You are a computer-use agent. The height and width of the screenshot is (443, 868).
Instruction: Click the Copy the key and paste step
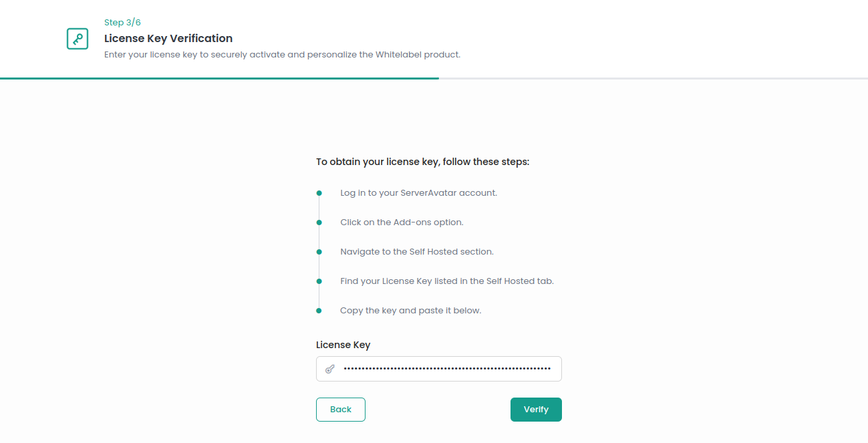(x=410, y=311)
